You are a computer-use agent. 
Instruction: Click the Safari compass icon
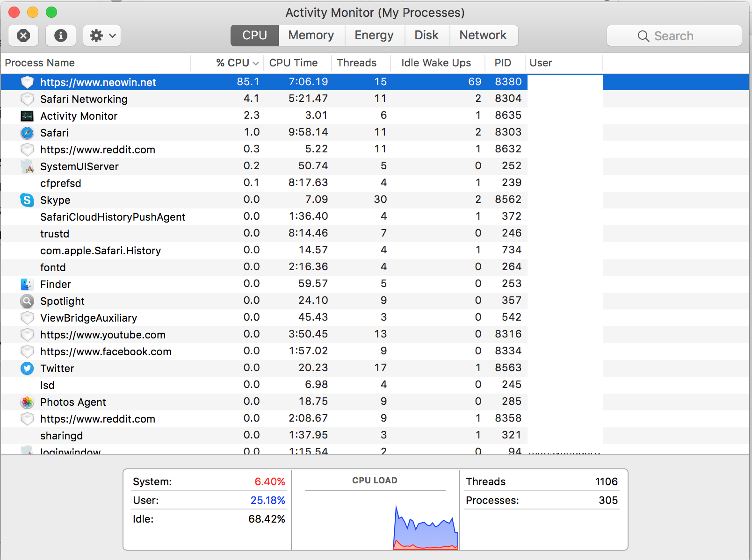click(x=28, y=133)
